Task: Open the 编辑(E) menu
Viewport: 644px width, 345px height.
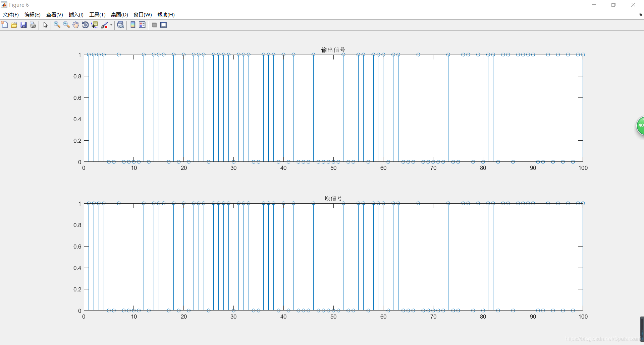Action: tap(33, 15)
